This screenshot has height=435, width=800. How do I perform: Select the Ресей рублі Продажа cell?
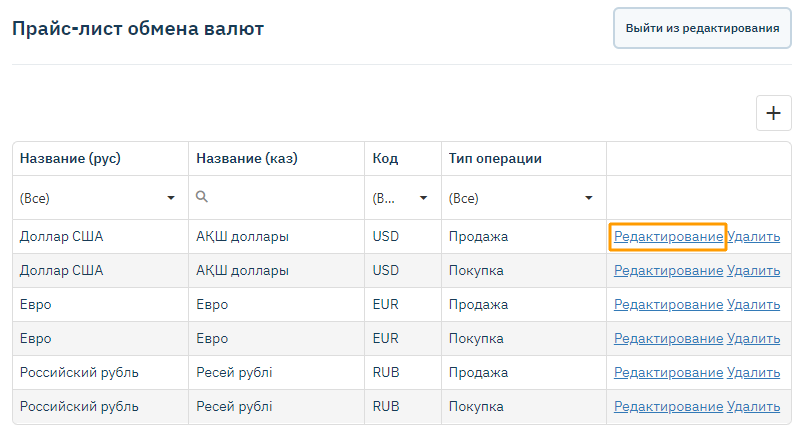coord(276,372)
